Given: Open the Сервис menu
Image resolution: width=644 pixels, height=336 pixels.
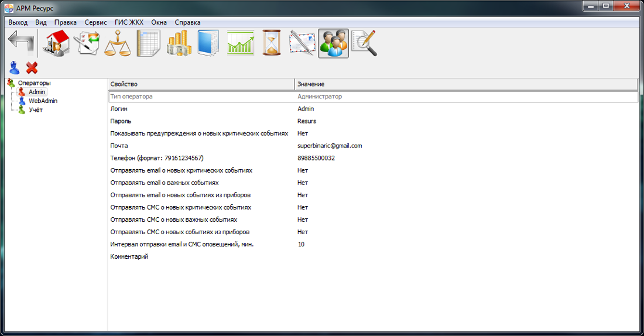Looking at the screenshot, I should [95, 22].
